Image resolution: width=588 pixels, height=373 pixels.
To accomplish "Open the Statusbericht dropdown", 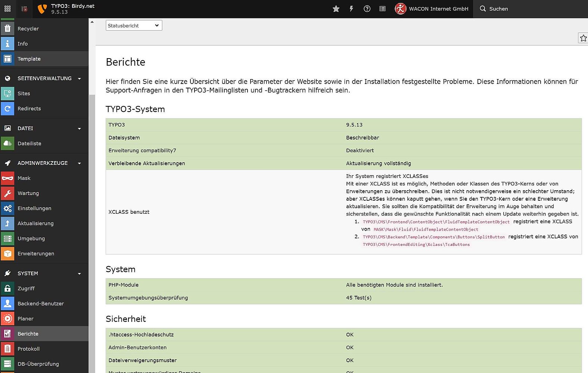I will tap(134, 25).
